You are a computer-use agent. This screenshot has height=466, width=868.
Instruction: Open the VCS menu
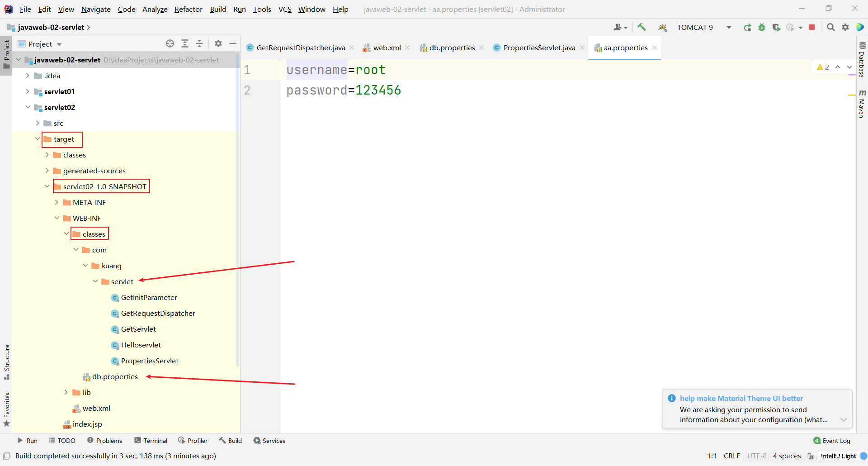click(285, 9)
